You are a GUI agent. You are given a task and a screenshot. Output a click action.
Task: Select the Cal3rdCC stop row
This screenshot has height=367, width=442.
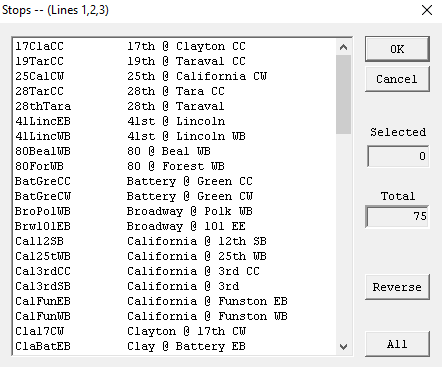[x=174, y=271]
